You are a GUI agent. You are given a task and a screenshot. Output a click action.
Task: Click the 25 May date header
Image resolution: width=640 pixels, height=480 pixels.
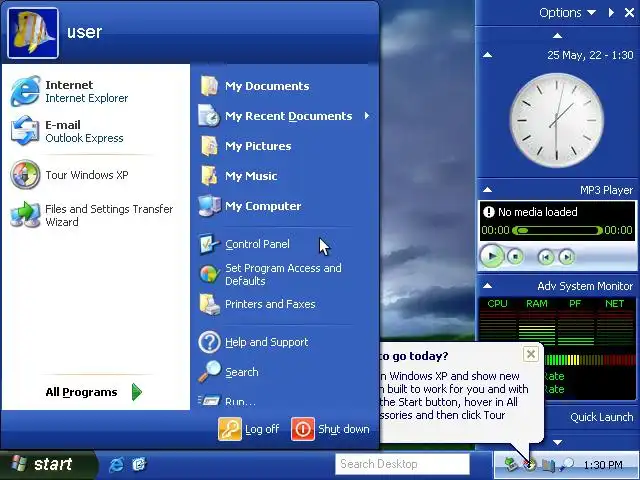tap(590, 55)
